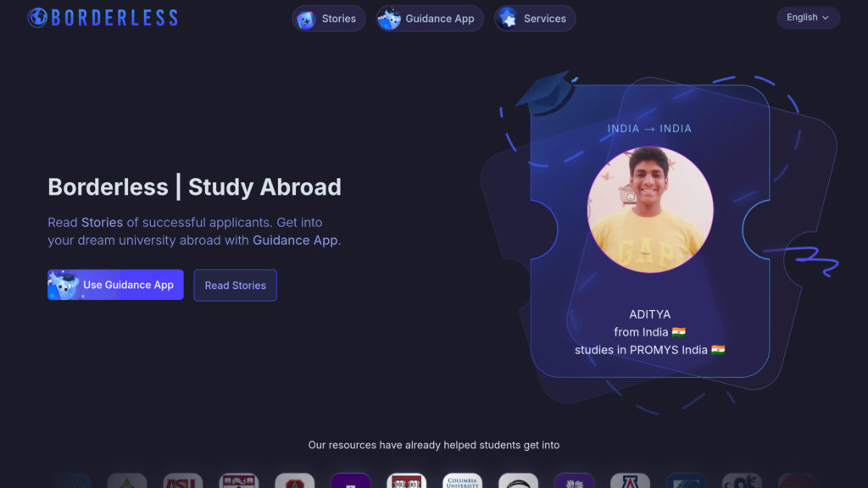Click the 'Guidance App' link in hero description

point(295,241)
